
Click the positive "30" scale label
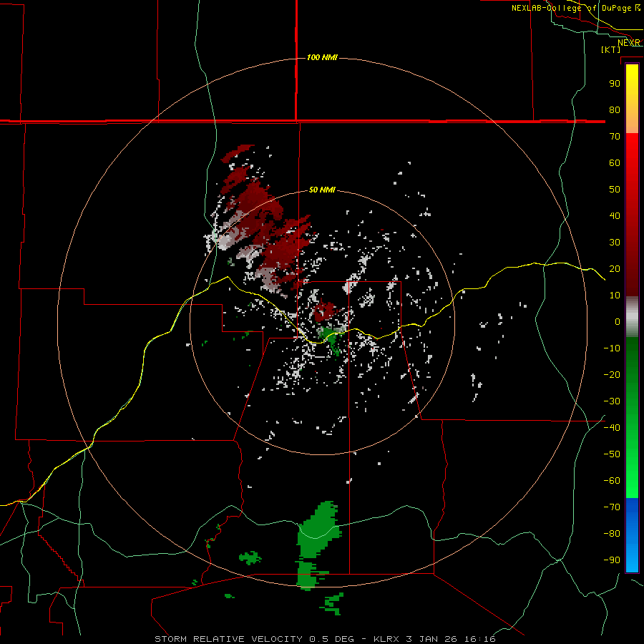tap(615, 243)
